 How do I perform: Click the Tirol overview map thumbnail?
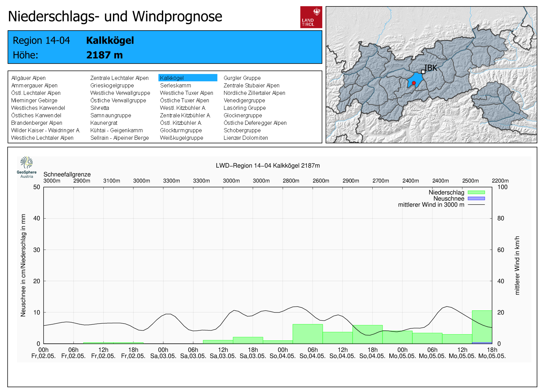[x=431, y=74]
